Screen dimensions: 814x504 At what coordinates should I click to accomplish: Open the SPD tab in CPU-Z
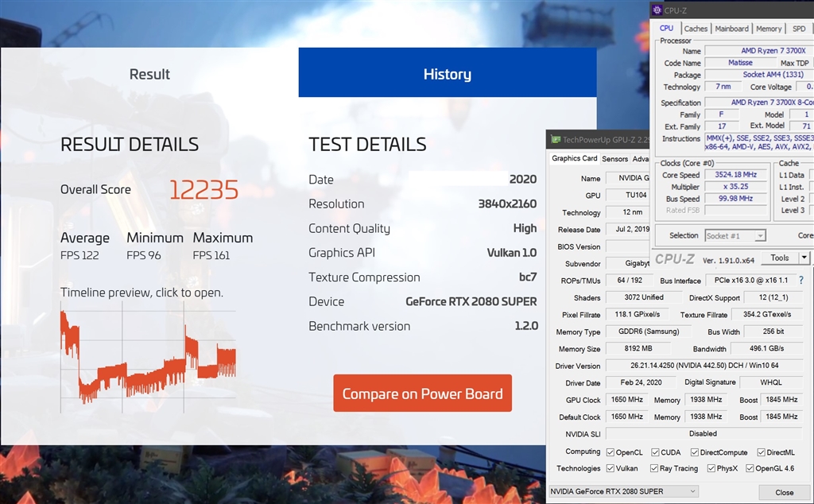pyautogui.click(x=799, y=29)
